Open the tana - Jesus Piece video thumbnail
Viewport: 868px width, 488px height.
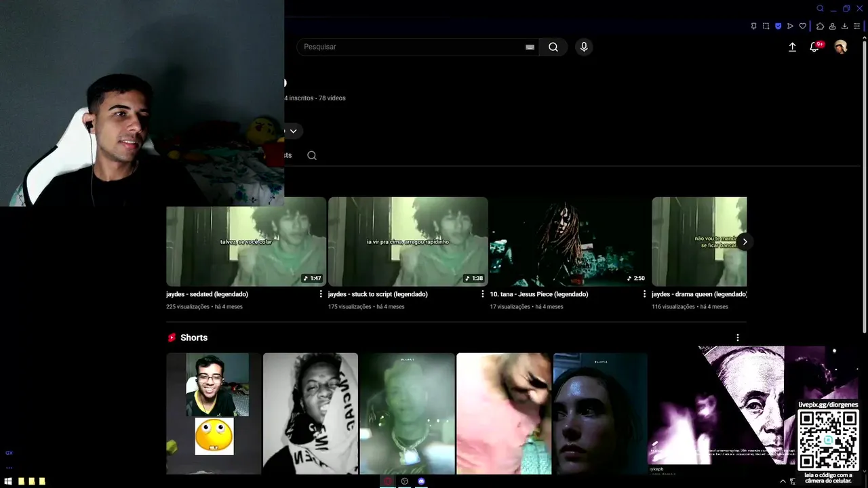[x=570, y=241]
